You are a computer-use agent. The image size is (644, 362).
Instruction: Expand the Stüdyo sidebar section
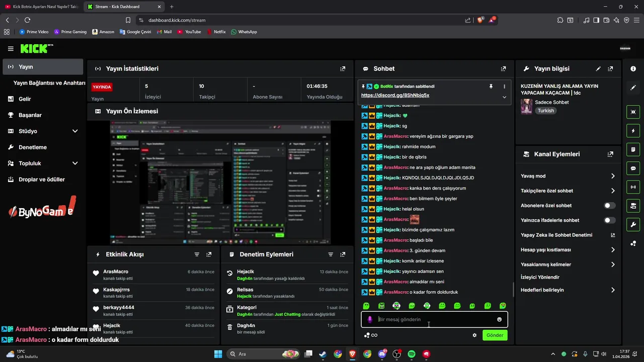43,131
